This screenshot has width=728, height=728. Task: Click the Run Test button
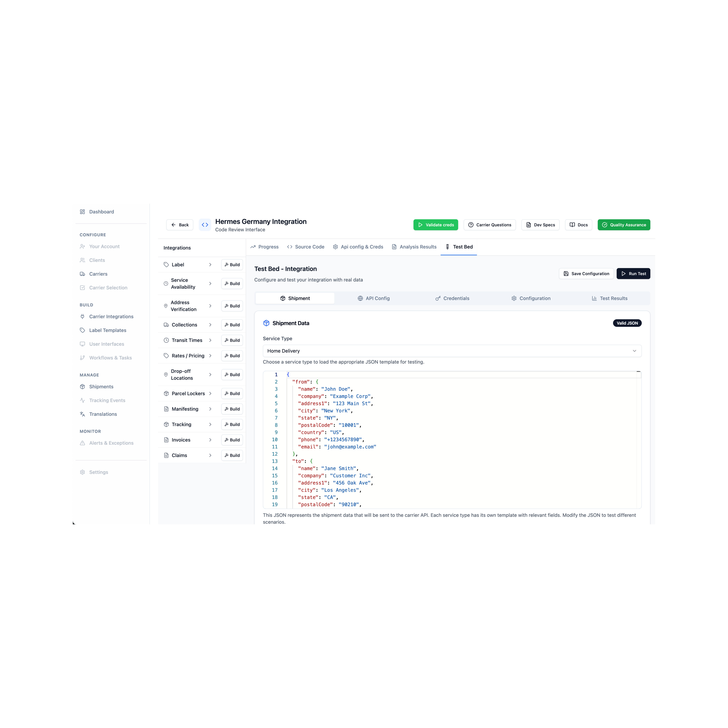[x=633, y=274]
